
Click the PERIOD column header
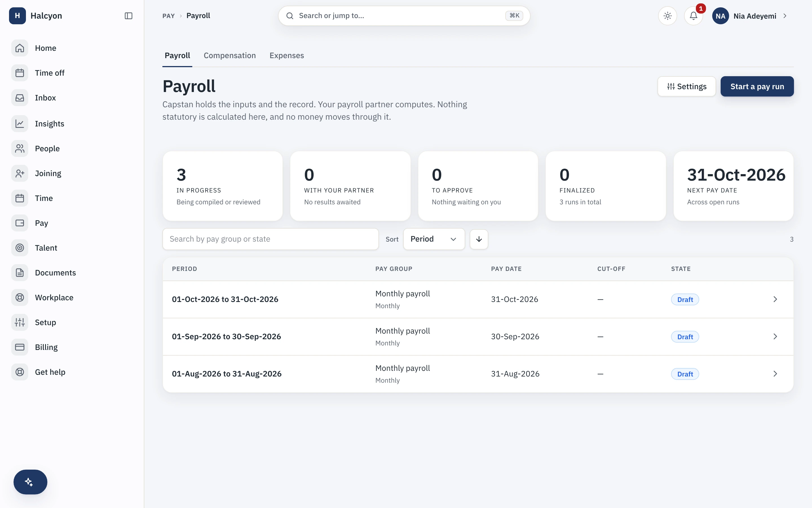click(185, 269)
